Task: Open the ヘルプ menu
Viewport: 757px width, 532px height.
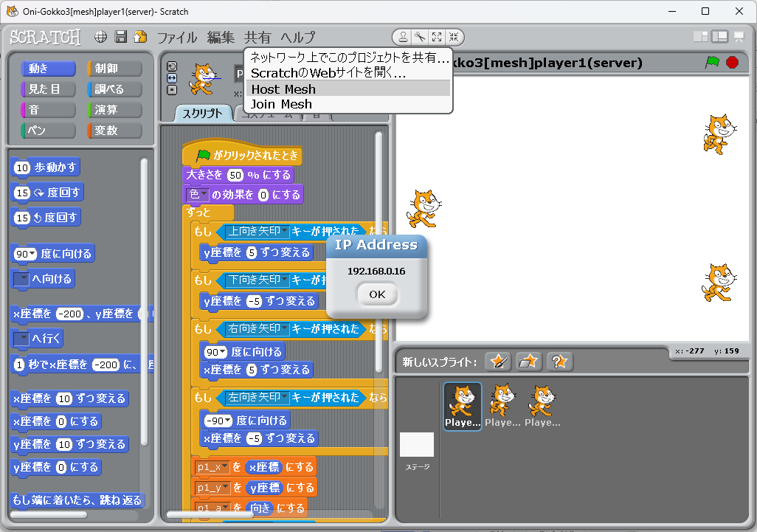Action: coord(298,37)
